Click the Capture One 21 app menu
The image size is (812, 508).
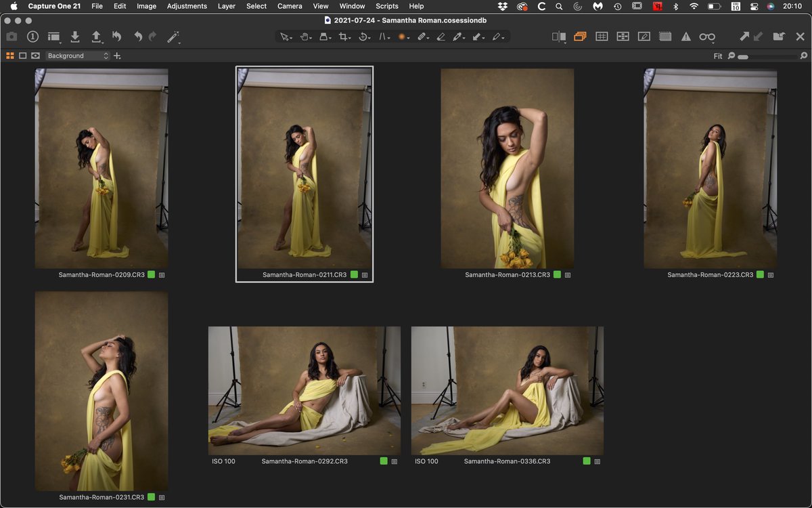pos(54,6)
